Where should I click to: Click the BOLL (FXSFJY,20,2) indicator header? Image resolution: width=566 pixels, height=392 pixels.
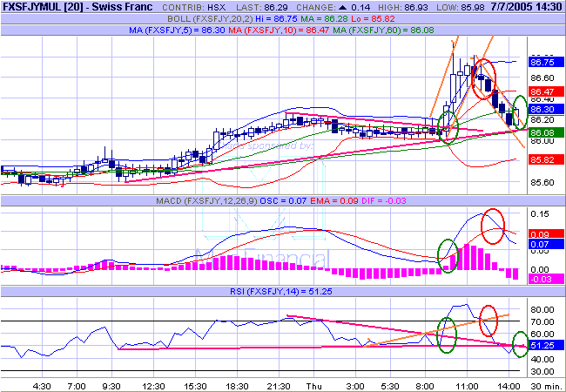(211, 19)
